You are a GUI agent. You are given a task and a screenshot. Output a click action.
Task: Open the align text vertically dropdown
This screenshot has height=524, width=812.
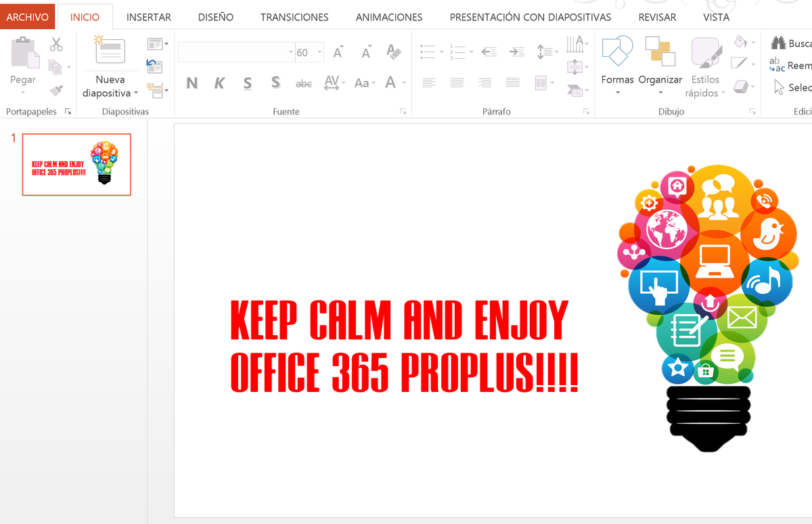pos(577,66)
